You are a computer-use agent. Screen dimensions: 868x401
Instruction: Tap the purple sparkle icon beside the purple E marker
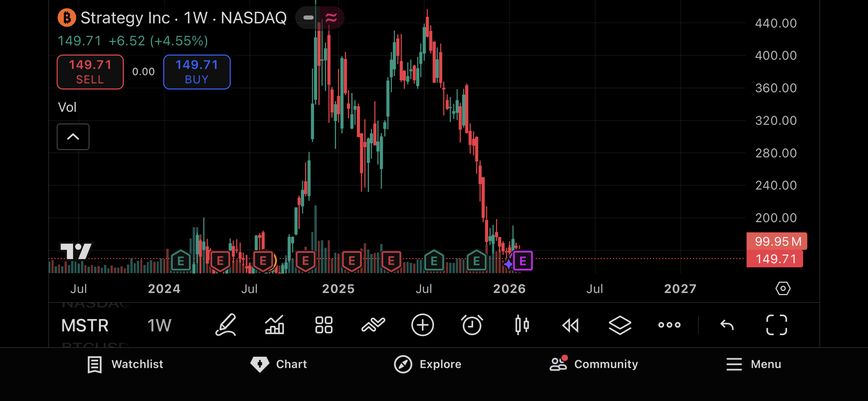click(508, 264)
